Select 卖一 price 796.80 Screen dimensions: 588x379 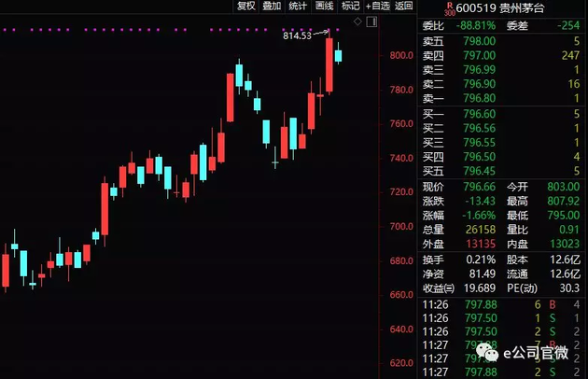click(x=479, y=98)
